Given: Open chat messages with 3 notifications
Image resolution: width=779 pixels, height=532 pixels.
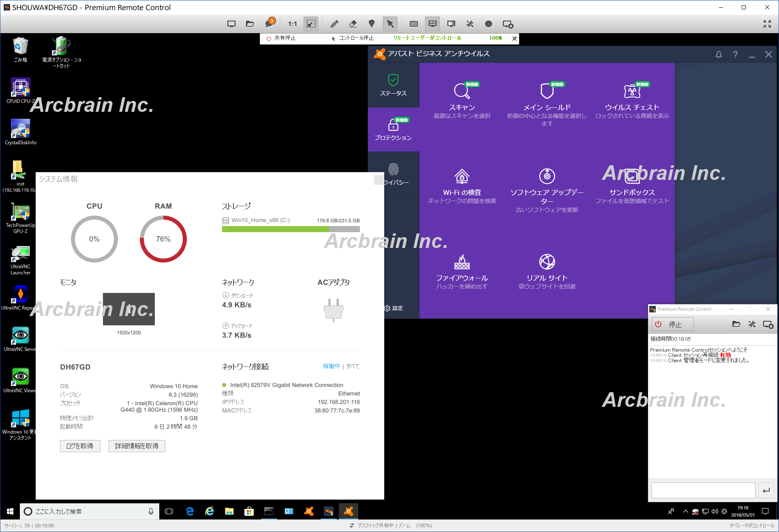Looking at the screenshot, I should [x=270, y=23].
